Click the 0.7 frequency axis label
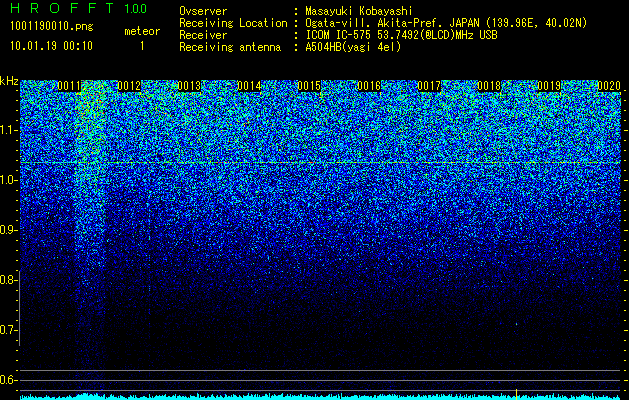Screen dimensions: 629x400 tap(8, 330)
